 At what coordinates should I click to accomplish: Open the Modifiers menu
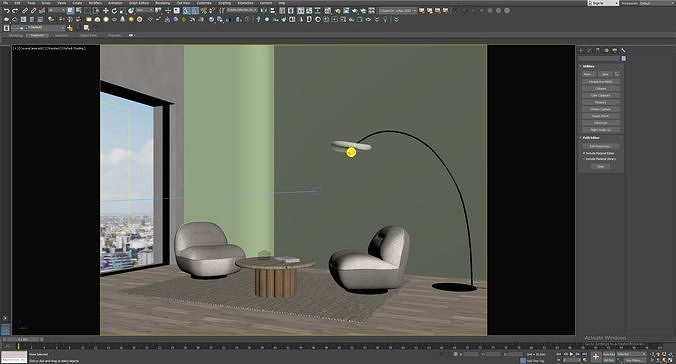[x=95, y=3]
